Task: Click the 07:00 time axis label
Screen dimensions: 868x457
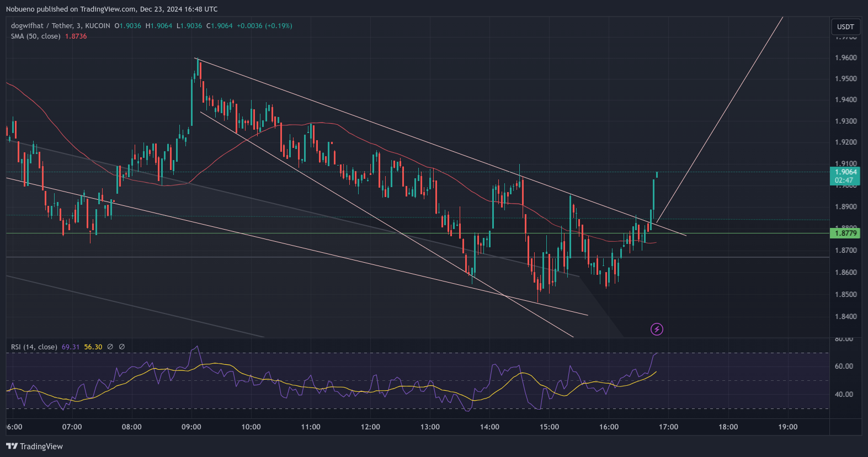Action: 72,427
